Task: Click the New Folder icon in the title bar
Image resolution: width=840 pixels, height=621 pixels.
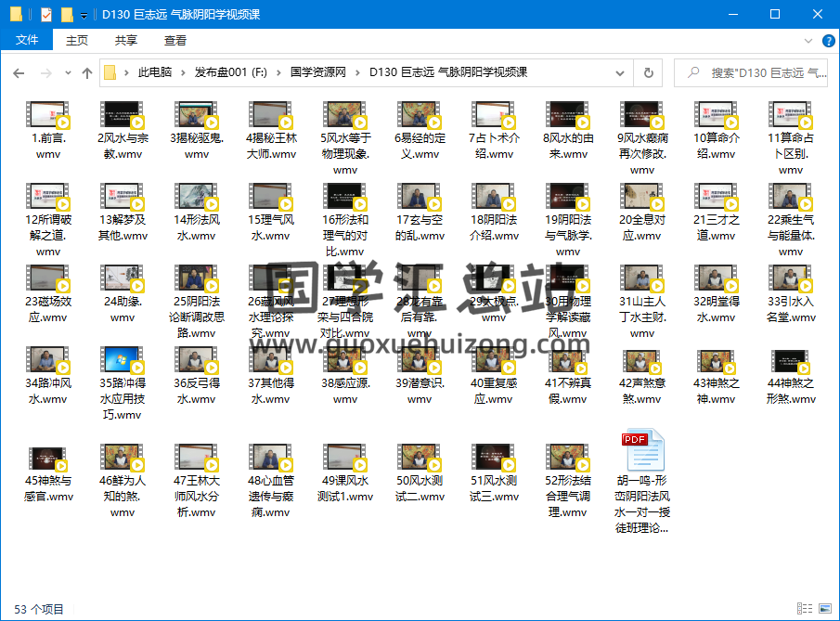Action: 67,14
